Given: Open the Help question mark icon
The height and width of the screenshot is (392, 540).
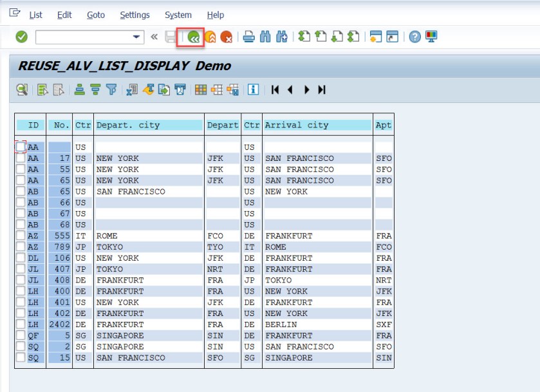Looking at the screenshot, I should (x=415, y=37).
